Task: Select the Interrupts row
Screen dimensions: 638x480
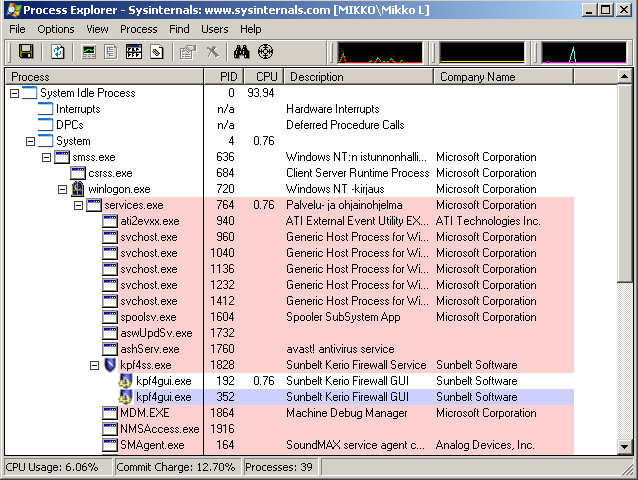Action: (290, 109)
